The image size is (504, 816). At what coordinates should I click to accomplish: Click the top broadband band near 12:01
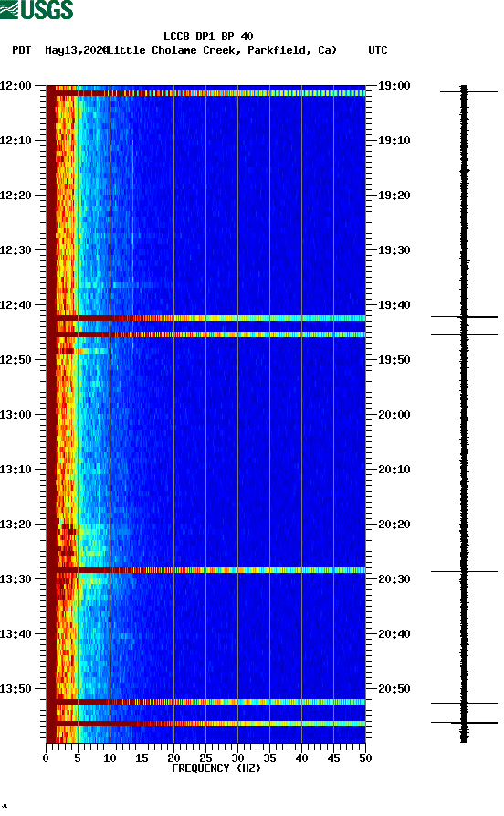tap(206, 93)
